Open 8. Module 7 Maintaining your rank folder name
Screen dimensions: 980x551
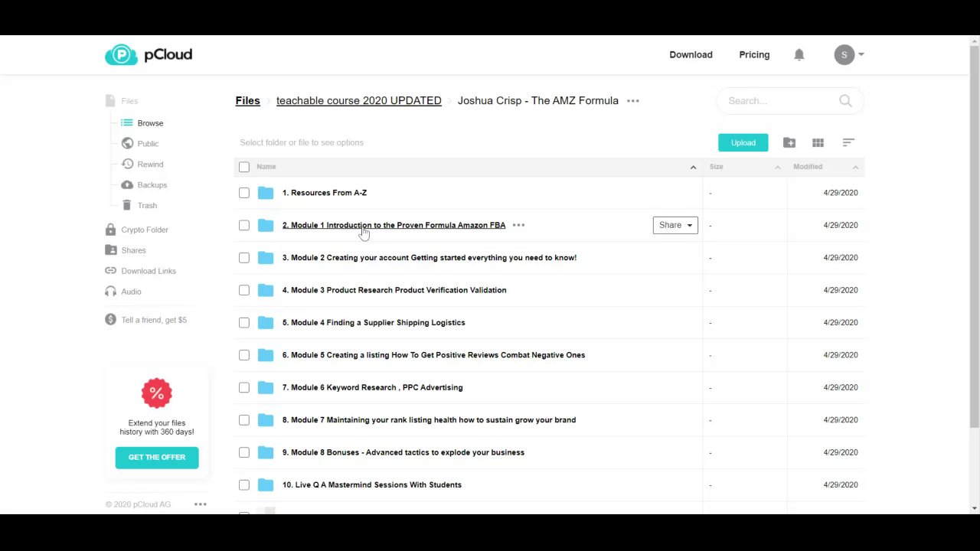click(429, 419)
